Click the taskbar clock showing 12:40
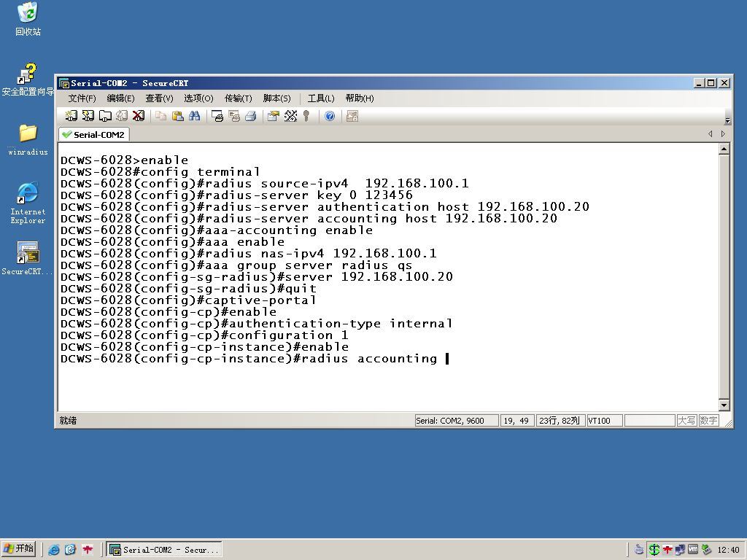 pos(729,550)
